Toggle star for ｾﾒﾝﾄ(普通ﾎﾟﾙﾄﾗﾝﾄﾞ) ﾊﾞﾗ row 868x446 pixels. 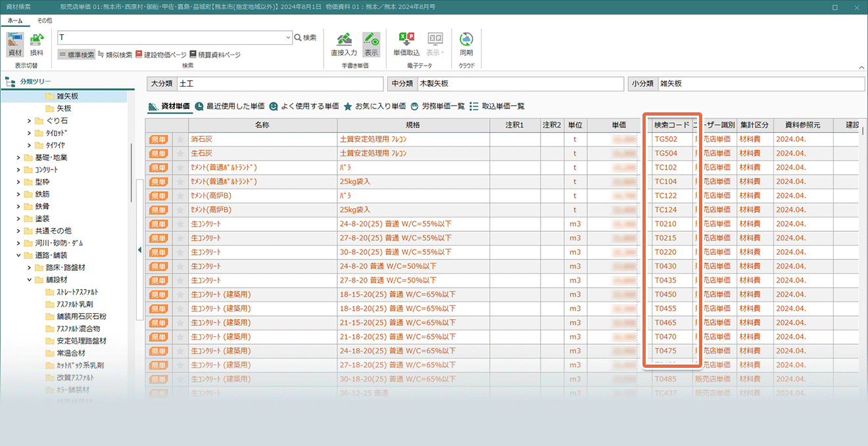click(180, 168)
